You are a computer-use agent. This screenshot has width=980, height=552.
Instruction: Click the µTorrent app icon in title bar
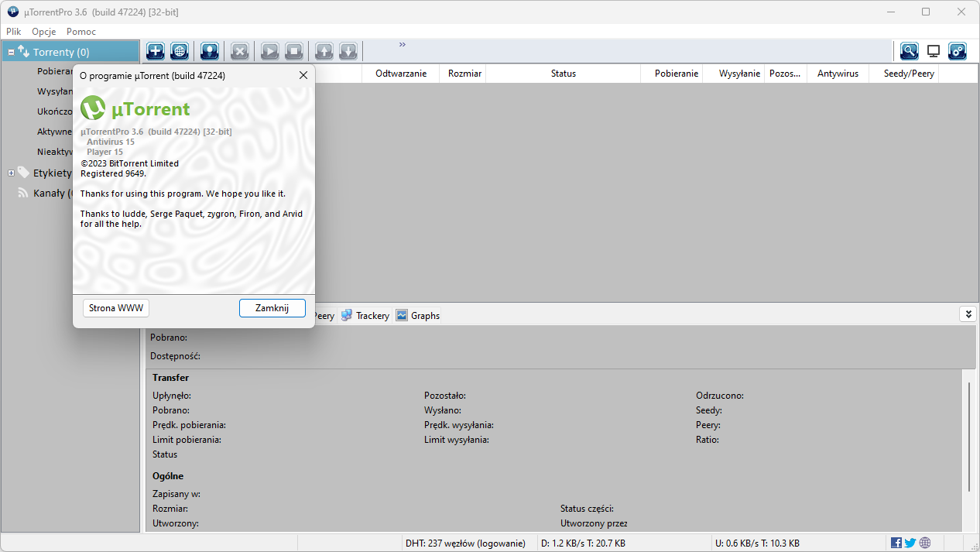point(13,12)
